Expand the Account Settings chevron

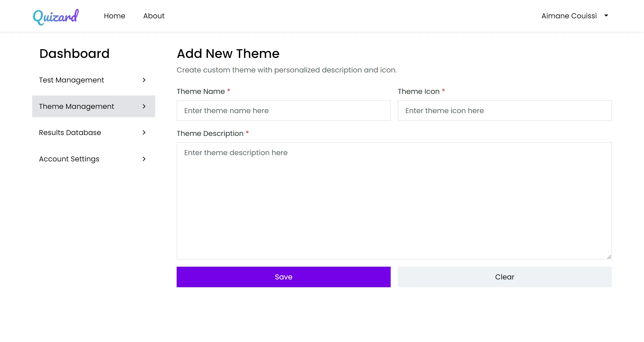144,159
